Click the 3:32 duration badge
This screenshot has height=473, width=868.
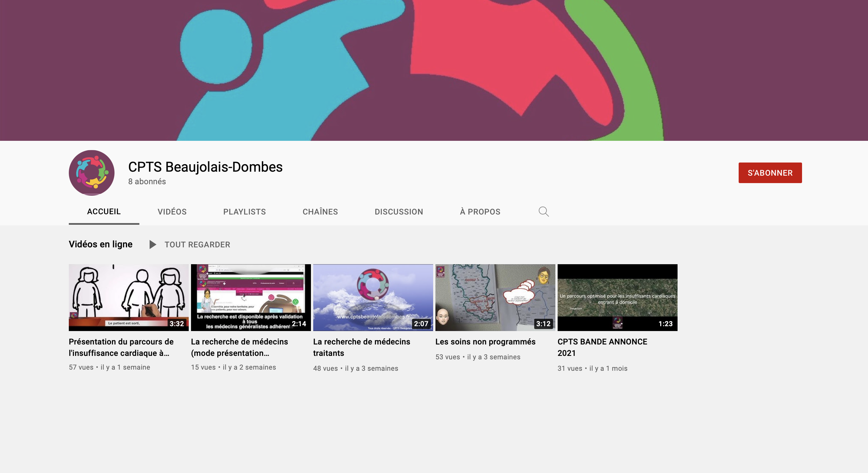click(176, 324)
